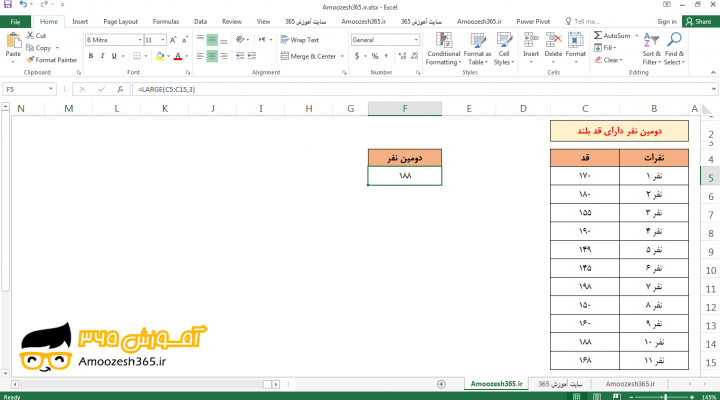Click the Delete cells icon
The width and height of the screenshot is (720, 400).
pos(553,40)
